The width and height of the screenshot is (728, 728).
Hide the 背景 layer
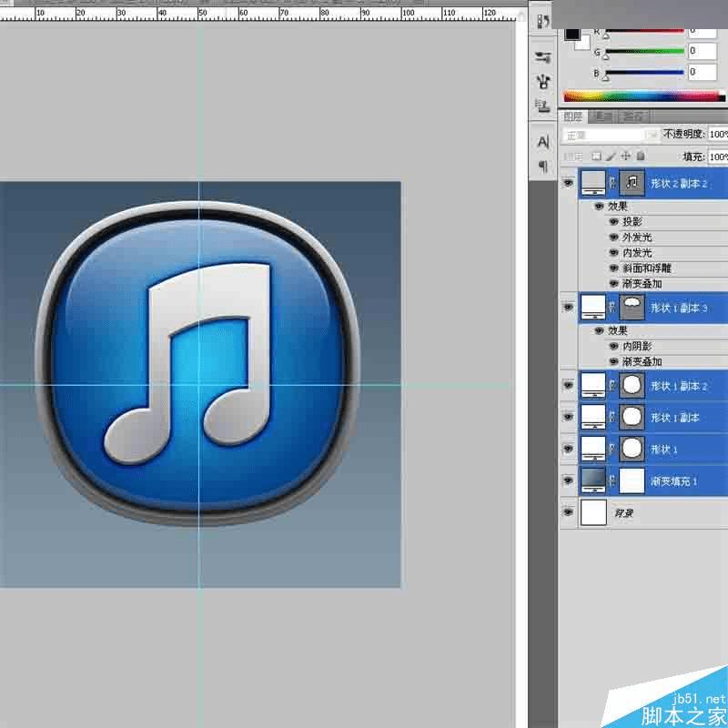[x=569, y=512]
